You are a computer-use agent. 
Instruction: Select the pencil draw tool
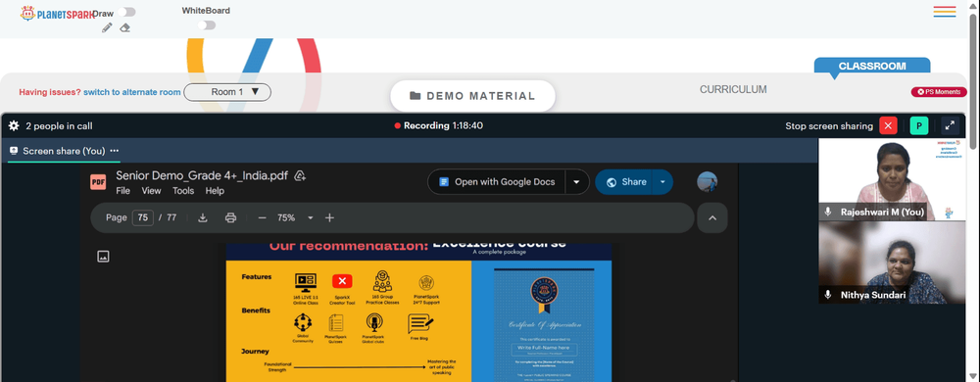point(107,27)
